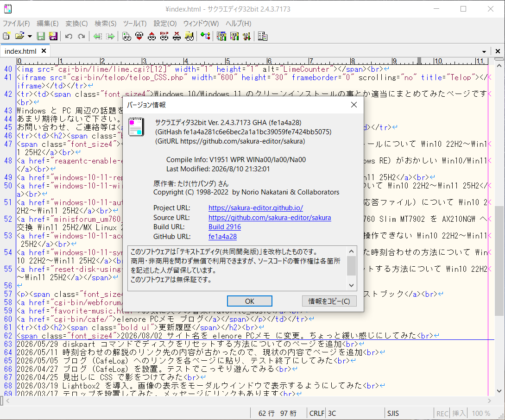Jump forward with green right arrow icon
Screen dimensions: 505x420
click(x=110, y=37)
